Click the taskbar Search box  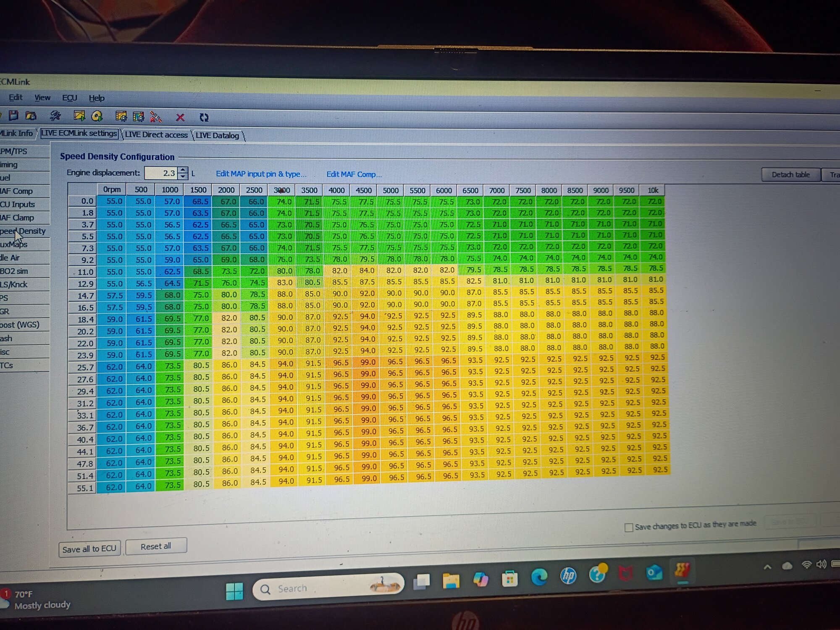[x=328, y=587]
